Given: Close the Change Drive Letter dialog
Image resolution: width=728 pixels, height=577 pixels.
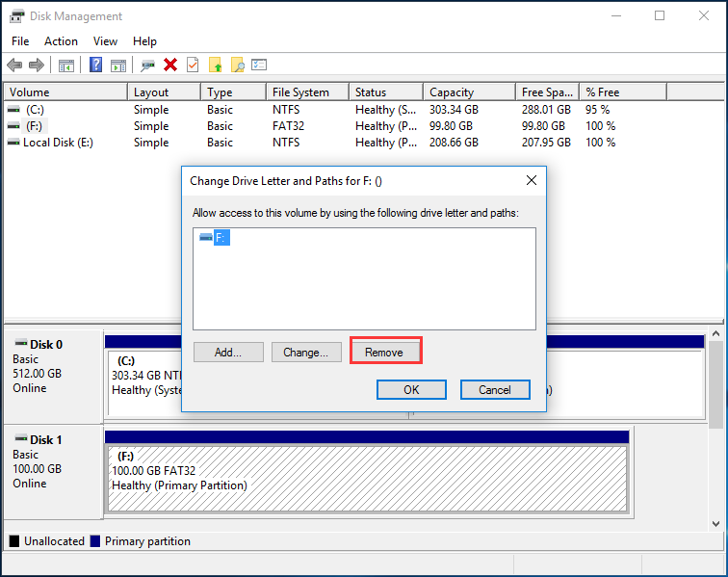Looking at the screenshot, I should click(x=532, y=180).
